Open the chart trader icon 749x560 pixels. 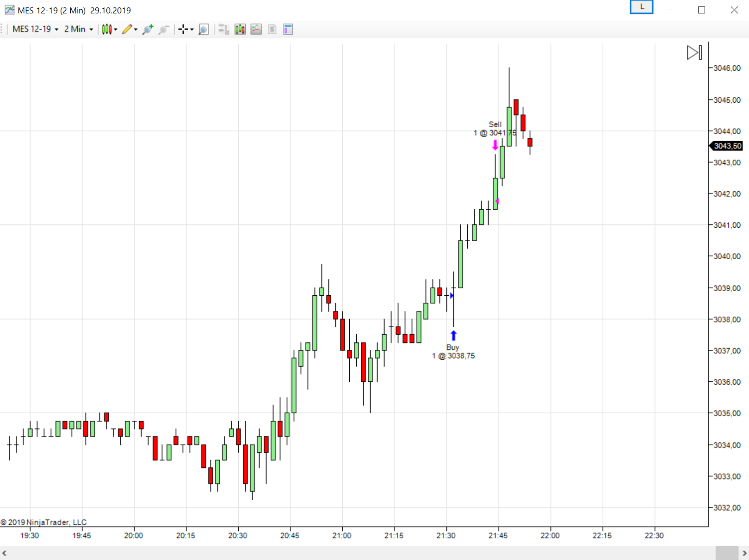[224, 30]
